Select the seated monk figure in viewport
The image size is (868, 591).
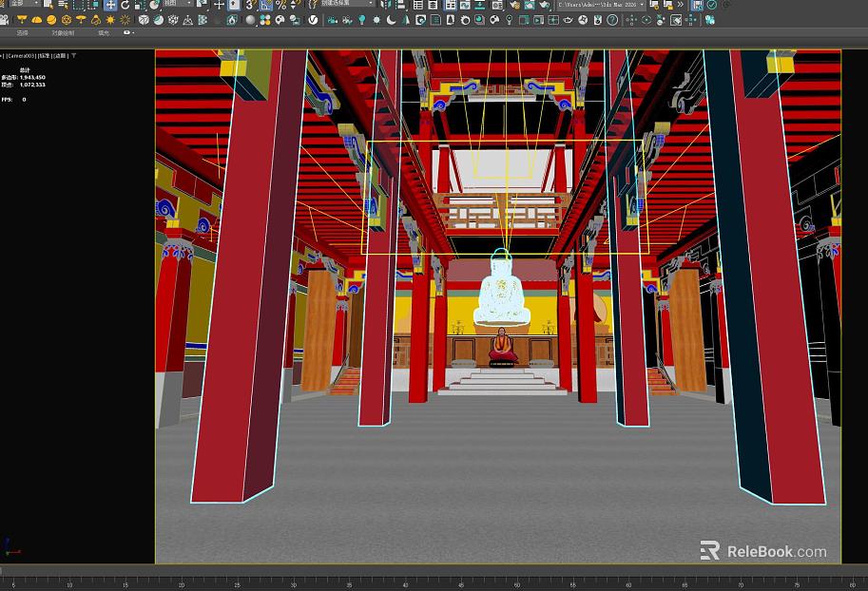503,347
